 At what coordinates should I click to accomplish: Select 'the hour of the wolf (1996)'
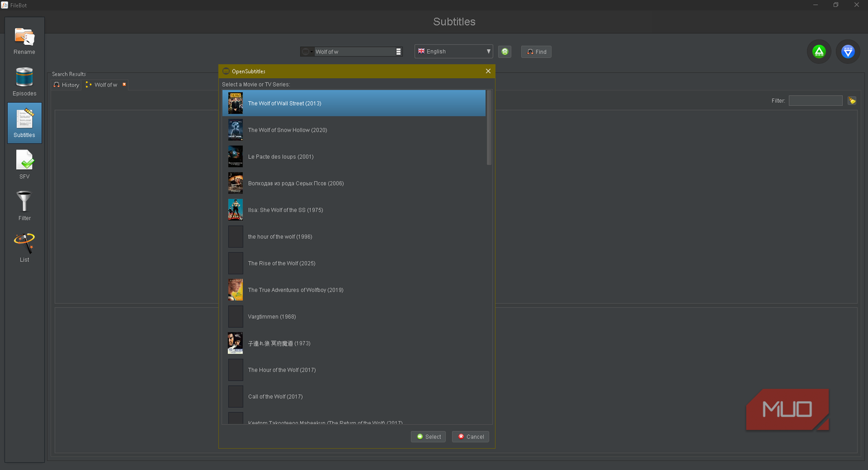pyautogui.click(x=354, y=237)
